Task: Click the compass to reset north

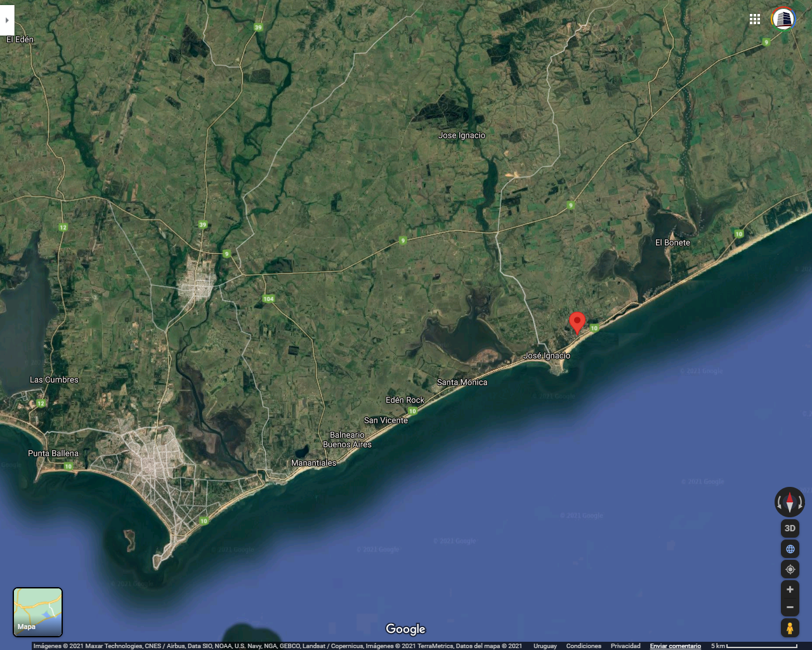Action: coord(790,502)
